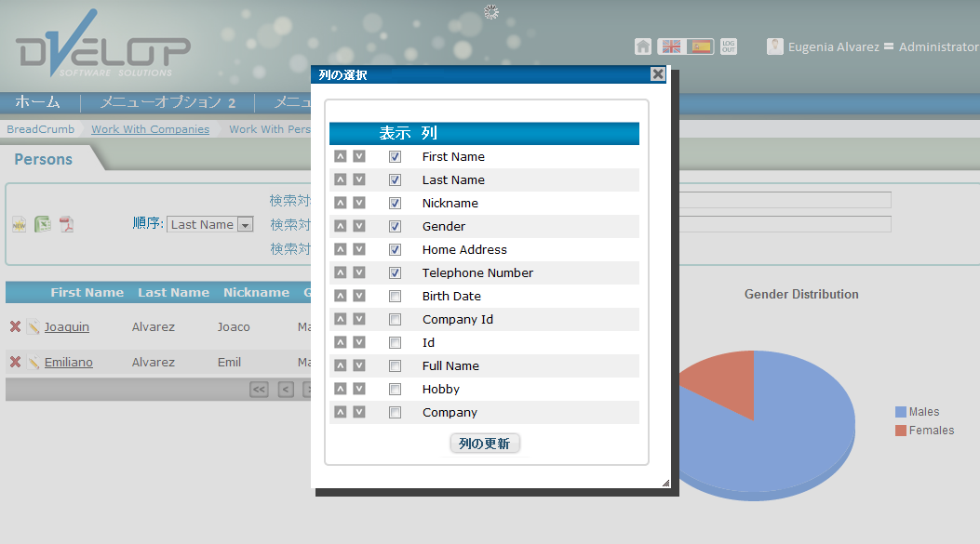Open the ホーム menu item
The image size is (980, 544).
point(37,102)
